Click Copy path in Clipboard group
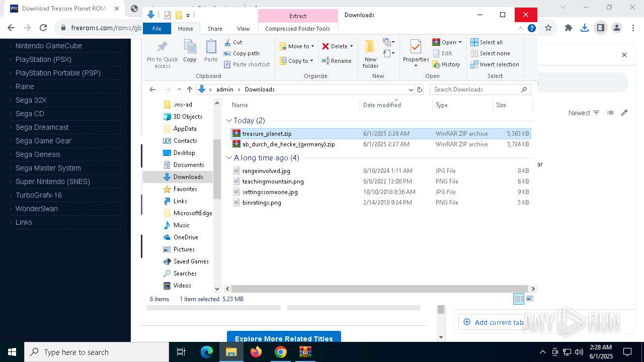 pyautogui.click(x=242, y=53)
